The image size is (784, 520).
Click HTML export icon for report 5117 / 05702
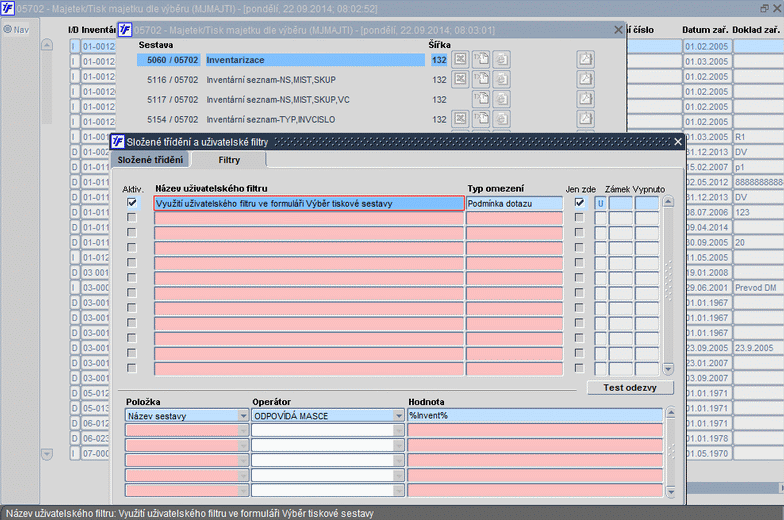click(x=502, y=99)
